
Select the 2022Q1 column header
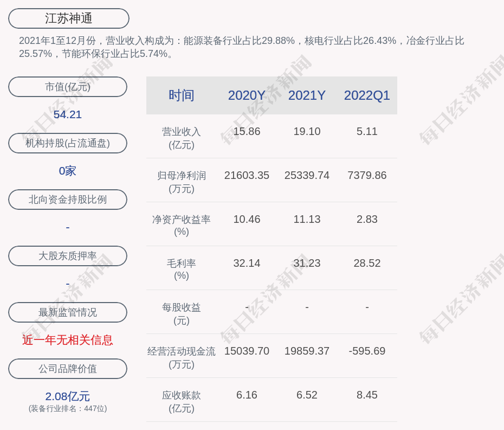367,95
